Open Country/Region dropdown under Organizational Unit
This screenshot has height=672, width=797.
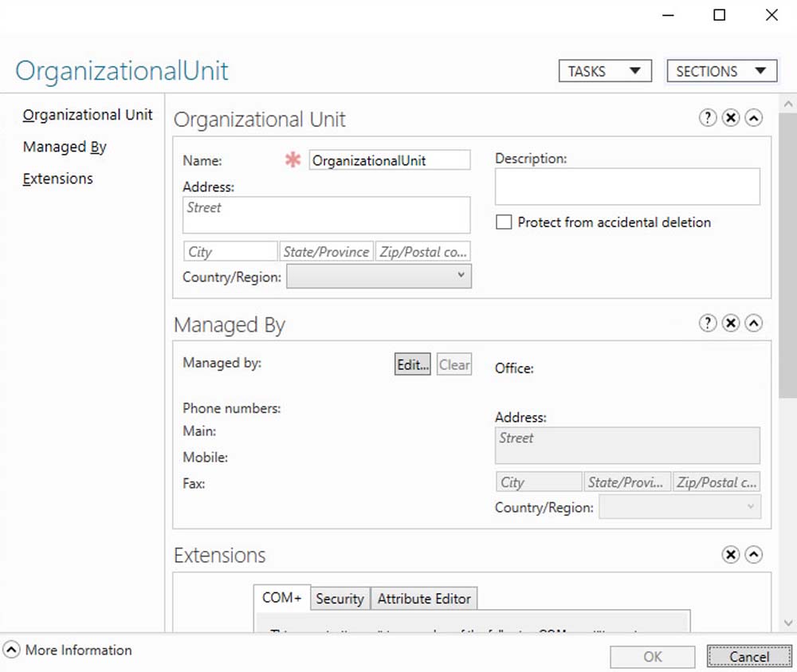pyautogui.click(x=379, y=277)
